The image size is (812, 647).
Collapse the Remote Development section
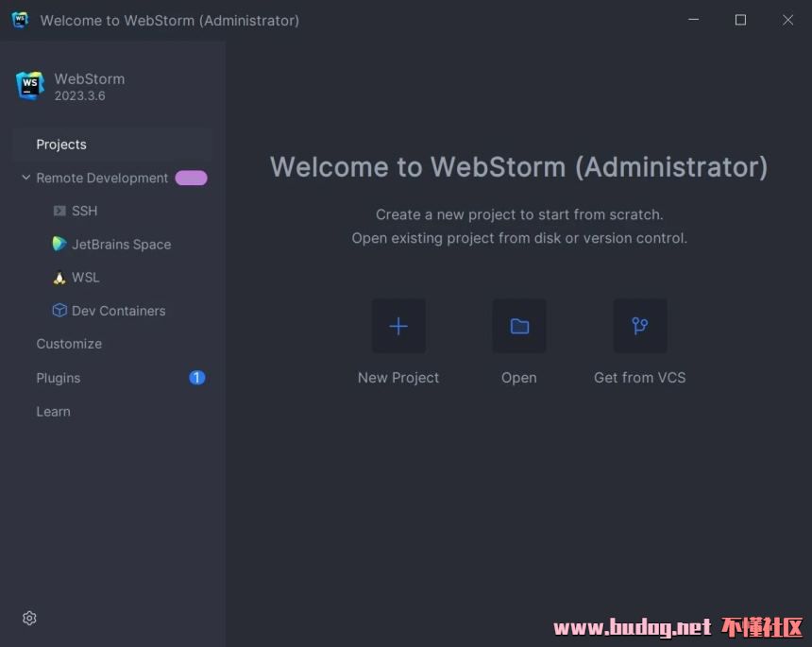pyautogui.click(x=25, y=178)
